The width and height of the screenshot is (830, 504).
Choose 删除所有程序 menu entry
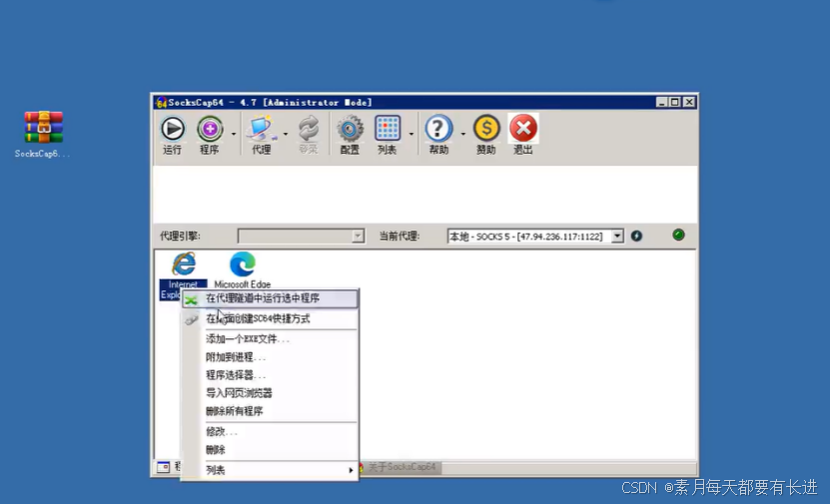[x=270, y=411]
